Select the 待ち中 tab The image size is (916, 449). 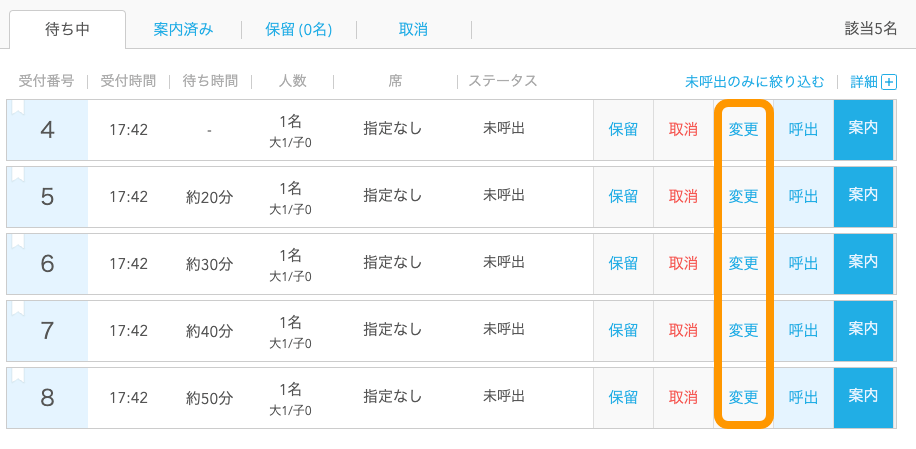tap(67, 30)
